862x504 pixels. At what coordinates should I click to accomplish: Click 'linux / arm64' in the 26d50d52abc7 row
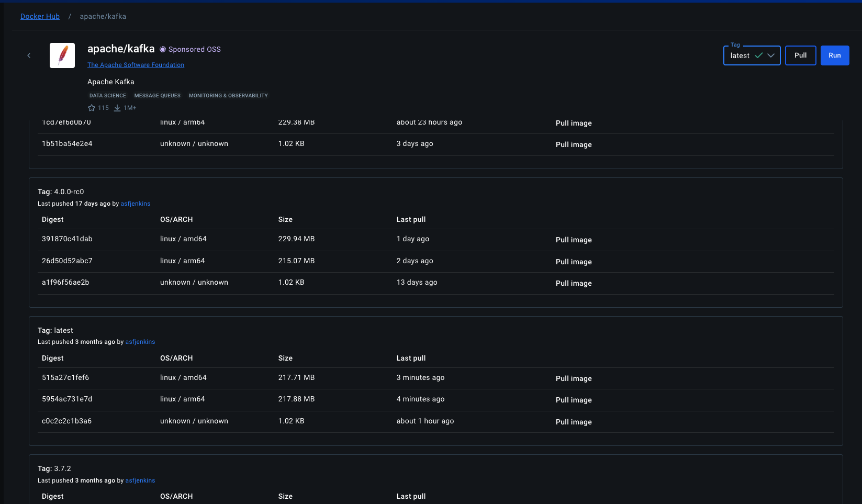[182, 261]
